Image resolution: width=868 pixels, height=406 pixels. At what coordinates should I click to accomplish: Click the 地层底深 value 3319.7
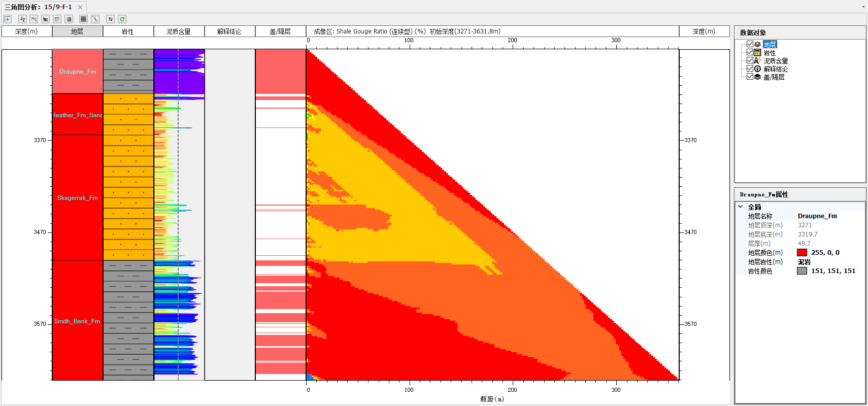click(808, 234)
